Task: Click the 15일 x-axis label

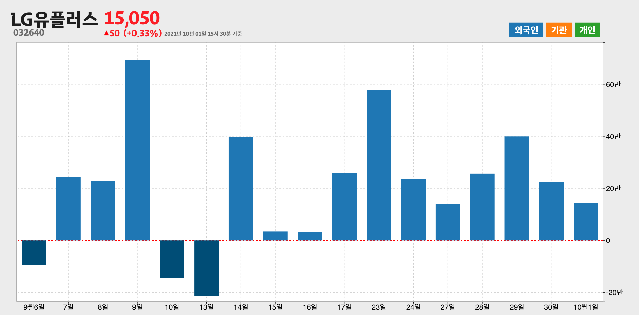Action: [275, 307]
